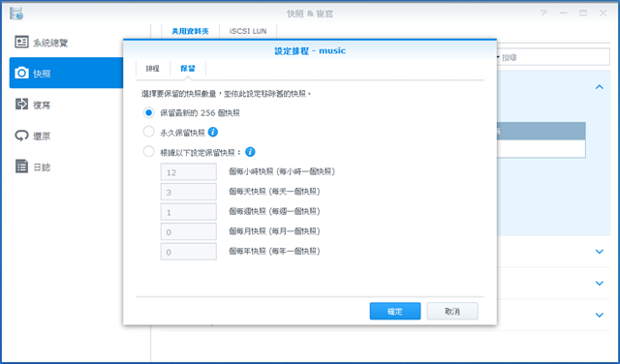
Task: Open the 日誌 log sidebar icon
Action: pos(21,167)
